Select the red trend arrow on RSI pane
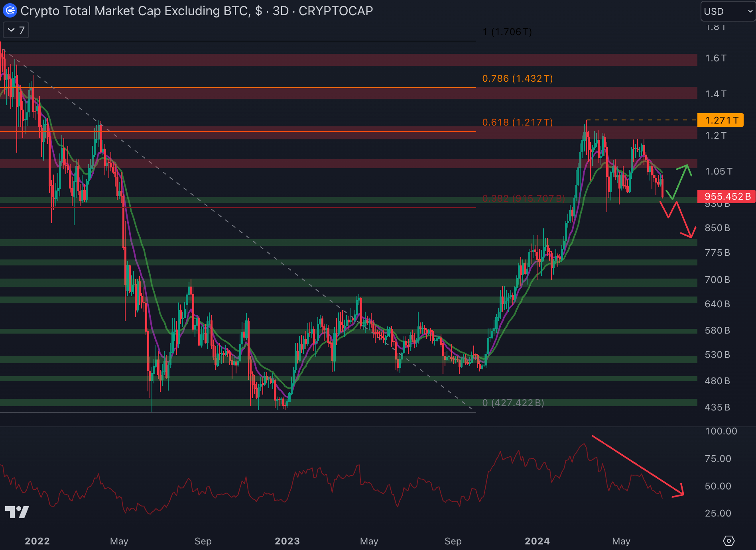Image resolution: width=756 pixels, height=550 pixels. 638,466
